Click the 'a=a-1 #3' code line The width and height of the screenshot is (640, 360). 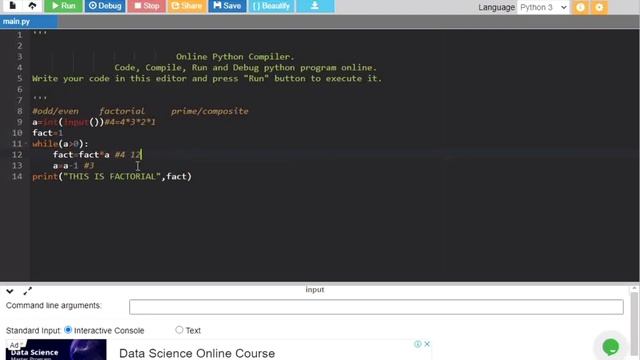pyautogui.click(x=73, y=165)
